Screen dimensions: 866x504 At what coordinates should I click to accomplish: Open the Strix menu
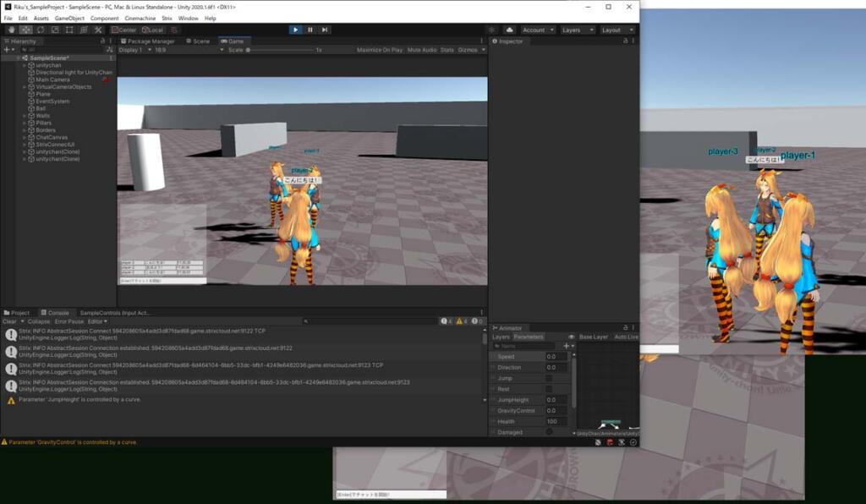click(167, 19)
